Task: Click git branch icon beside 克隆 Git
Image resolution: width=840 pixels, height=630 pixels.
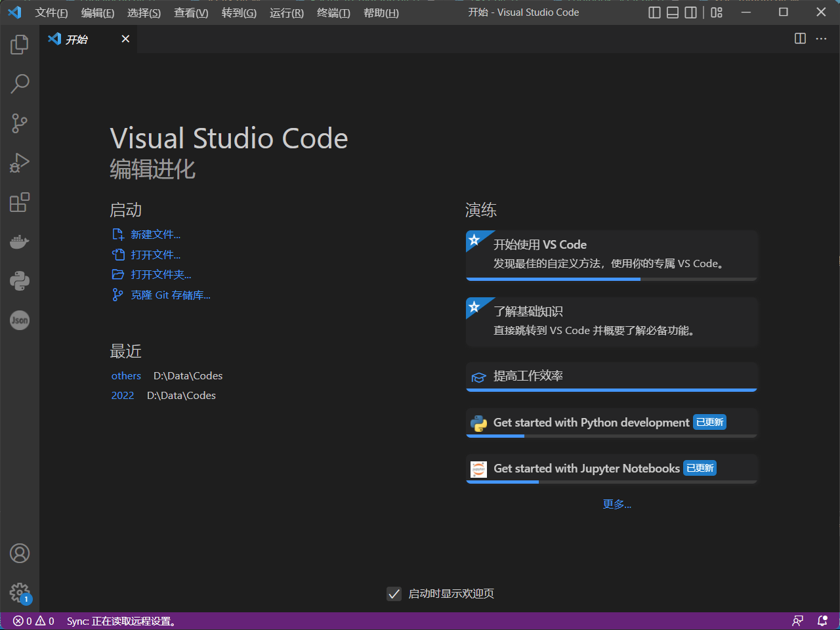Action: pyautogui.click(x=117, y=295)
